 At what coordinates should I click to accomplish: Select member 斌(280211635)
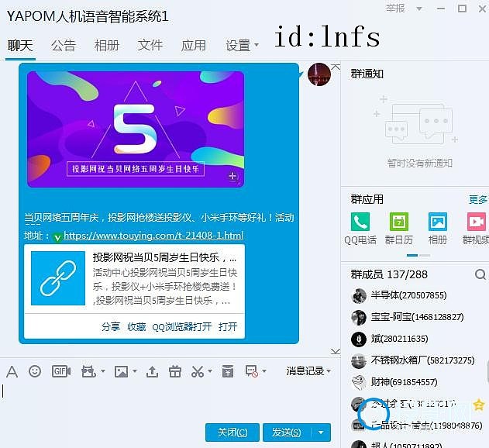coord(415,339)
